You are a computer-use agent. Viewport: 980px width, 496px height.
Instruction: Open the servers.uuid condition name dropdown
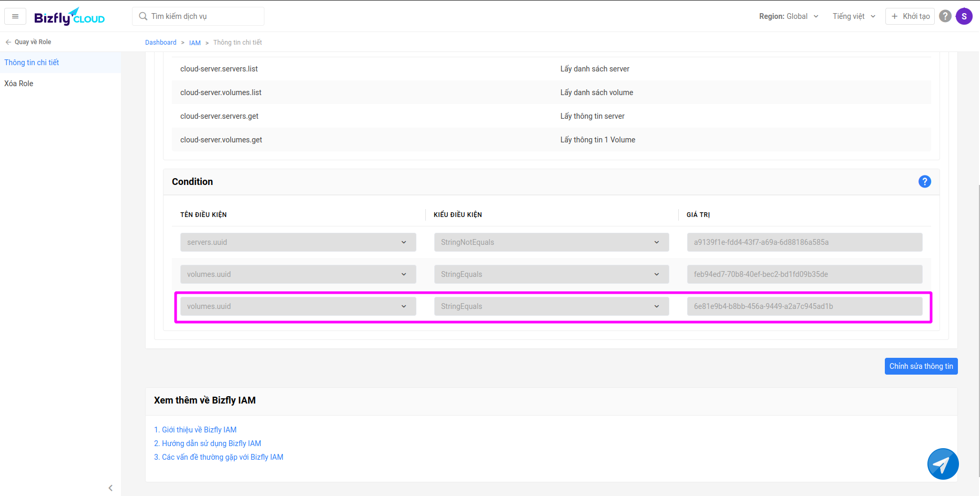coord(298,242)
